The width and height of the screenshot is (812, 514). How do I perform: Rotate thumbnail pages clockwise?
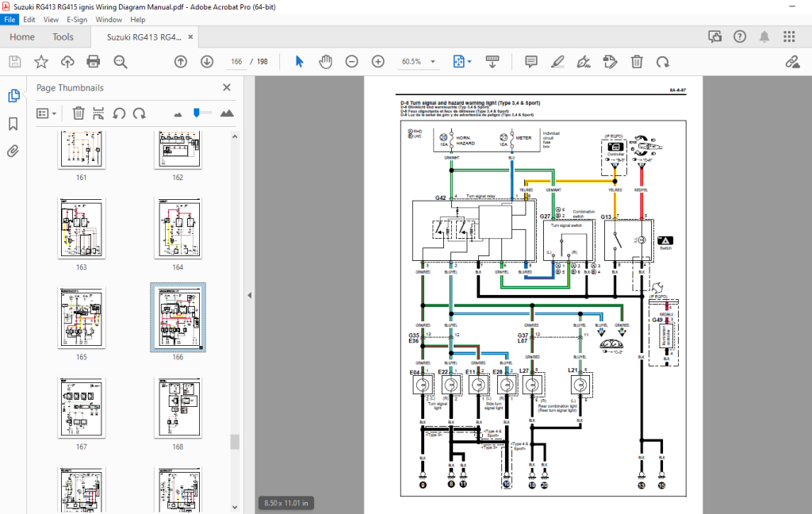click(140, 113)
